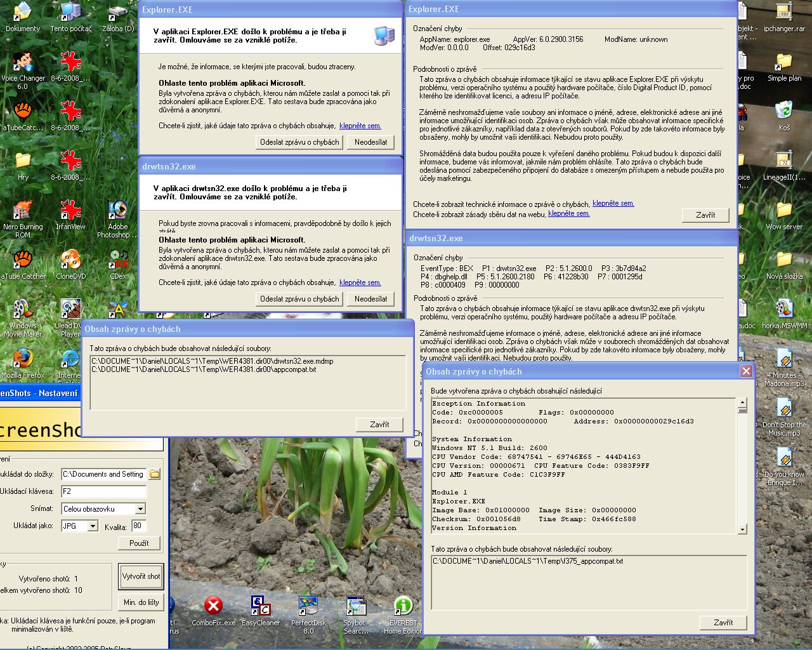The height and width of the screenshot is (650, 812).
Task: Click the aTubeCatc... desktop shortcut
Action: [23, 116]
